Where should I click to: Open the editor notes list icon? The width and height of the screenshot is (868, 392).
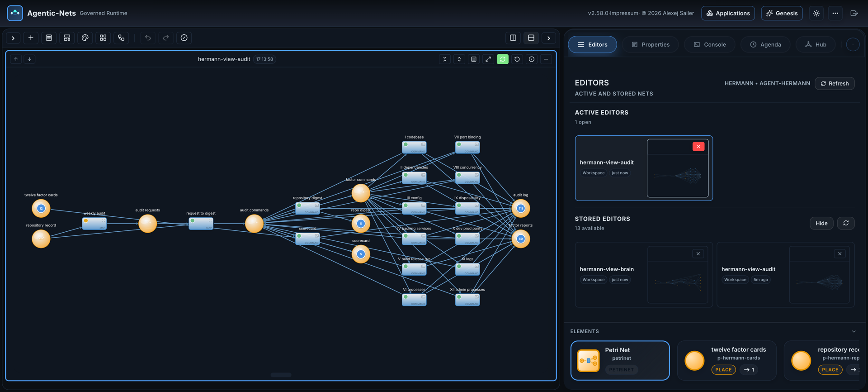pos(474,59)
